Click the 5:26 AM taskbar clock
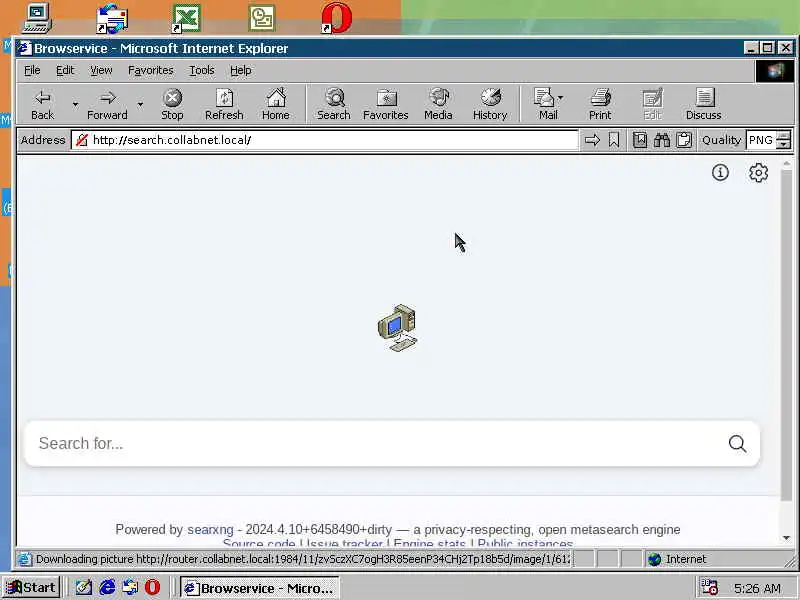Screen dimensions: 800x600 (757, 588)
